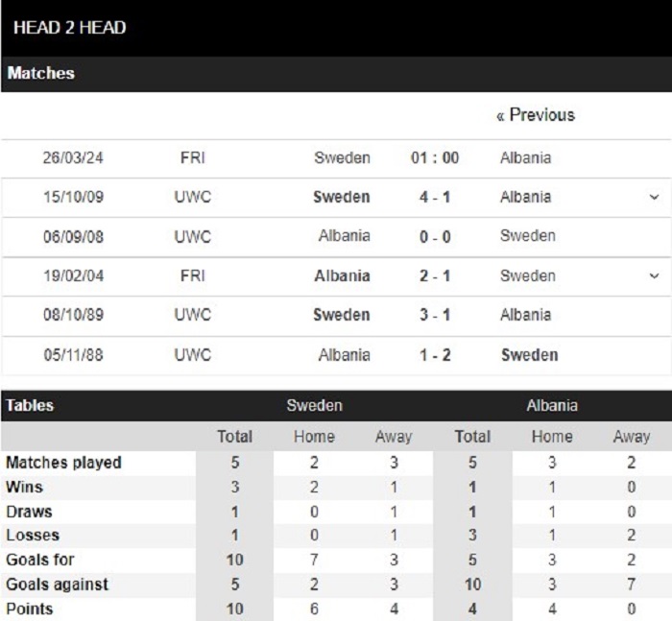Screen dimensions: 672x621
Task: Go to « Previous matches
Action: pos(536,115)
